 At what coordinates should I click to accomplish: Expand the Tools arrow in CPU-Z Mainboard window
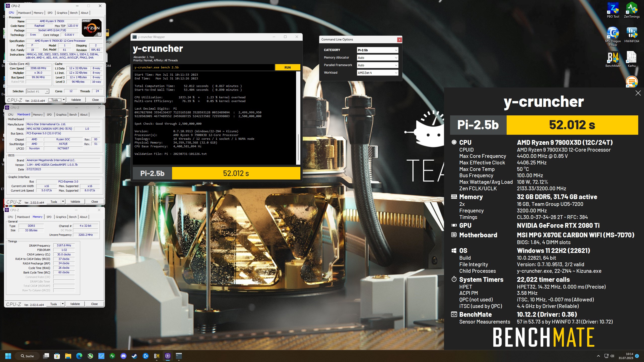63,202
